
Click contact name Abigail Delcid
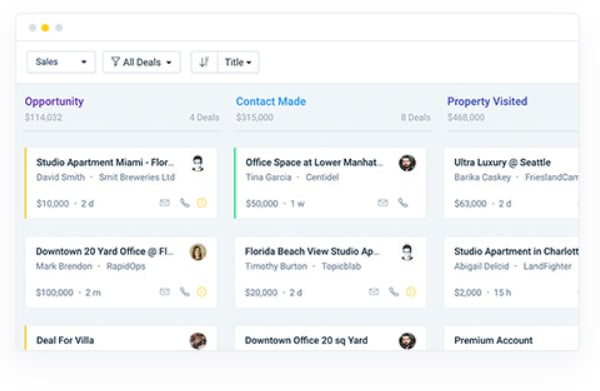(481, 266)
